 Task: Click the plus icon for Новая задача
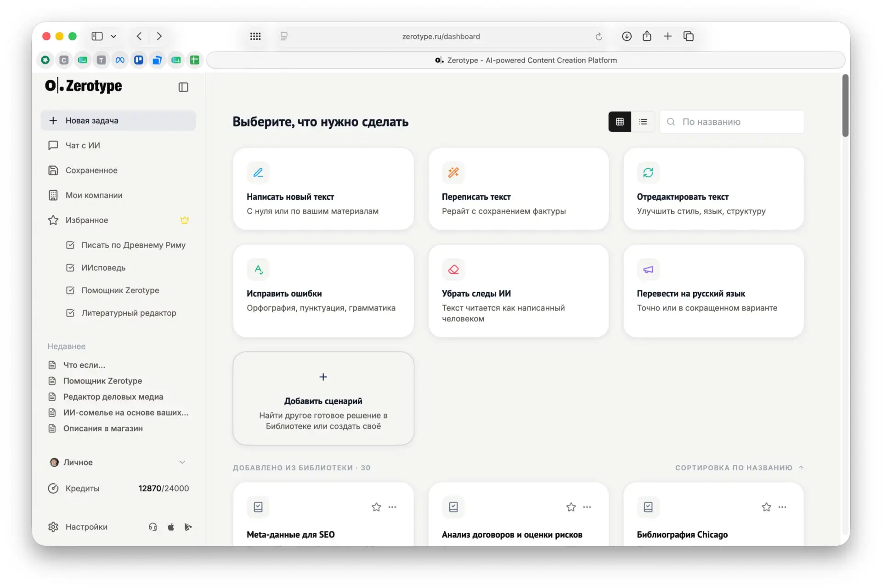pyautogui.click(x=53, y=120)
